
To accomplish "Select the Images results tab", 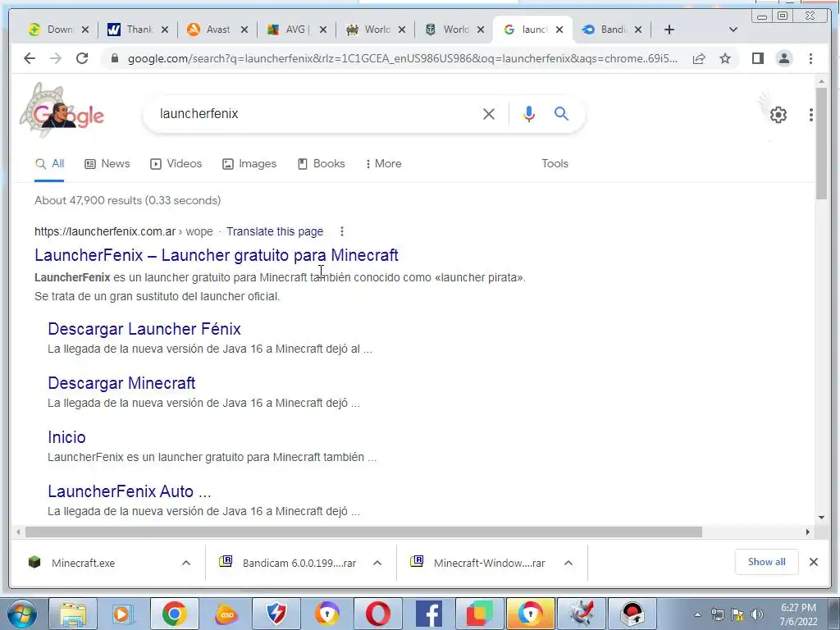I will [x=249, y=164].
